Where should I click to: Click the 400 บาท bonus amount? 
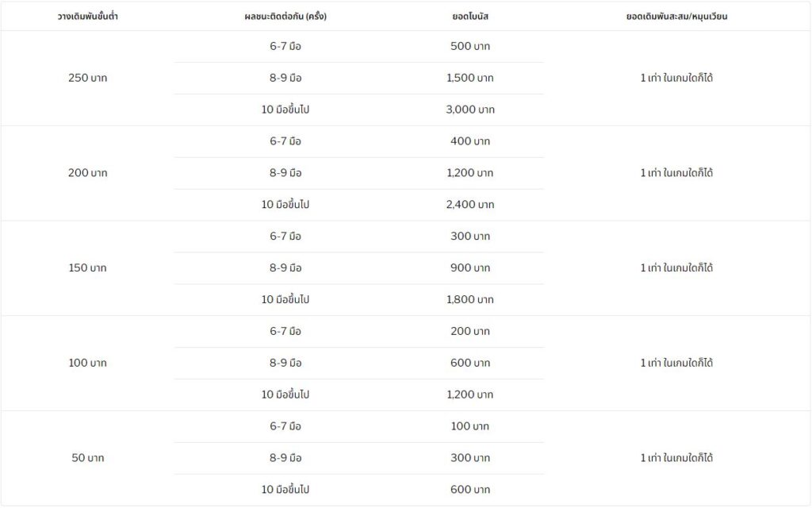[469, 141]
